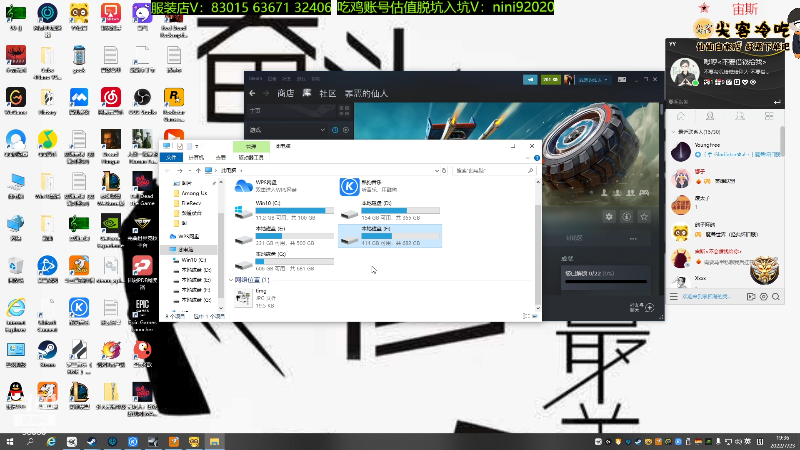Open Explorer address bar history dropdown

tap(437, 170)
